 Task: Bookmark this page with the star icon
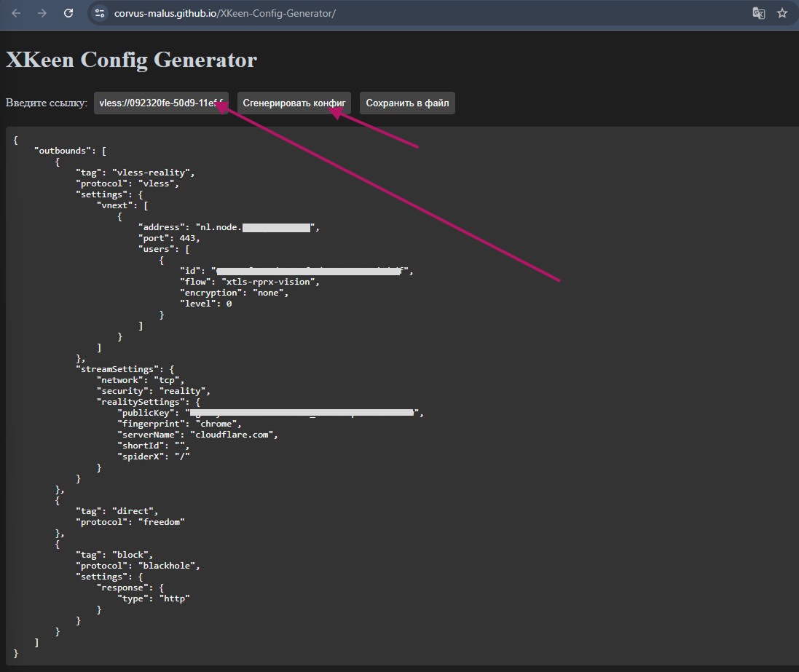pos(782,13)
